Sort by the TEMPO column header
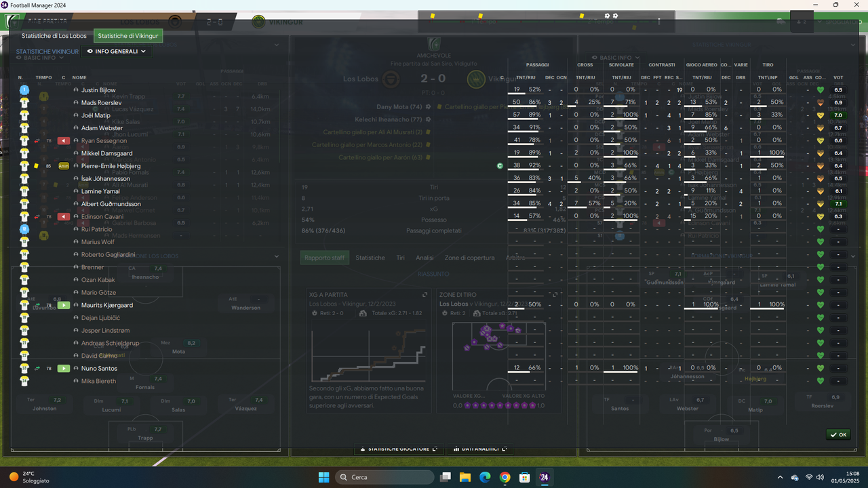Image resolution: width=868 pixels, height=488 pixels. coord(43,77)
